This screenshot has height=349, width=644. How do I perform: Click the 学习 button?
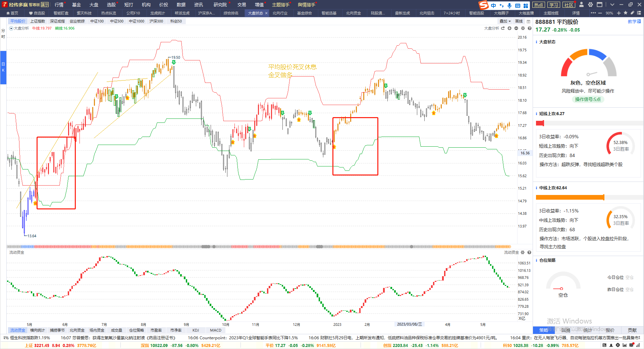(x=554, y=5)
